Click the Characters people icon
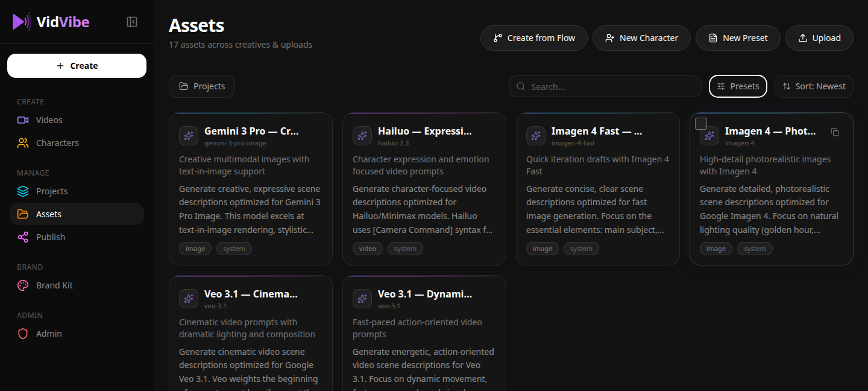 (x=23, y=143)
